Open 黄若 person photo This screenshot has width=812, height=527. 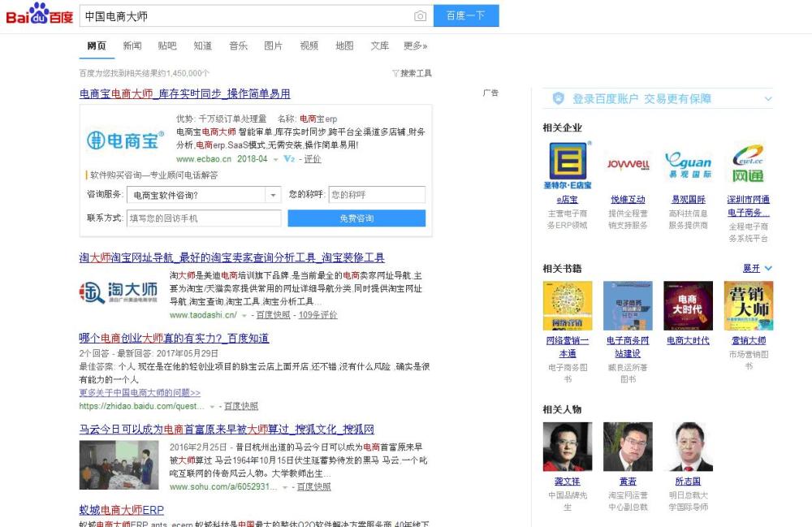click(628, 447)
